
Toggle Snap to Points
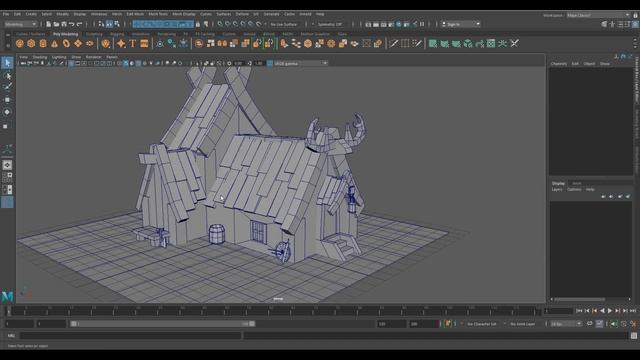(236, 24)
